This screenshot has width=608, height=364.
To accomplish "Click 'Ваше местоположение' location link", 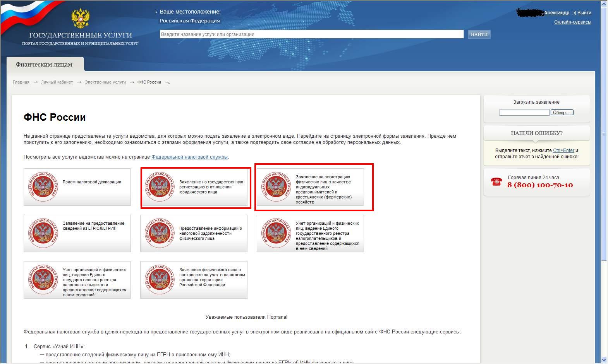I will click(190, 12).
